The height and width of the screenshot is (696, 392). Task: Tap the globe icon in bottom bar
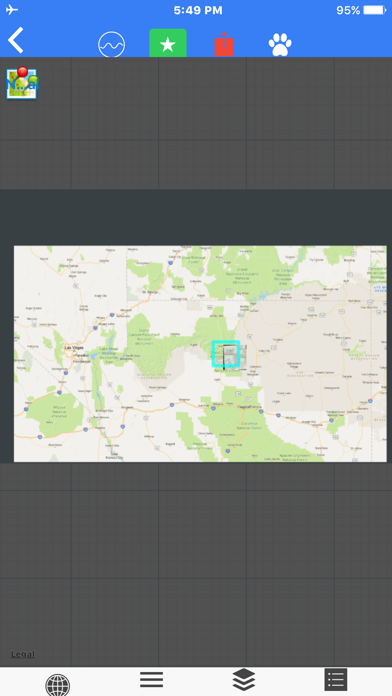click(x=58, y=684)
